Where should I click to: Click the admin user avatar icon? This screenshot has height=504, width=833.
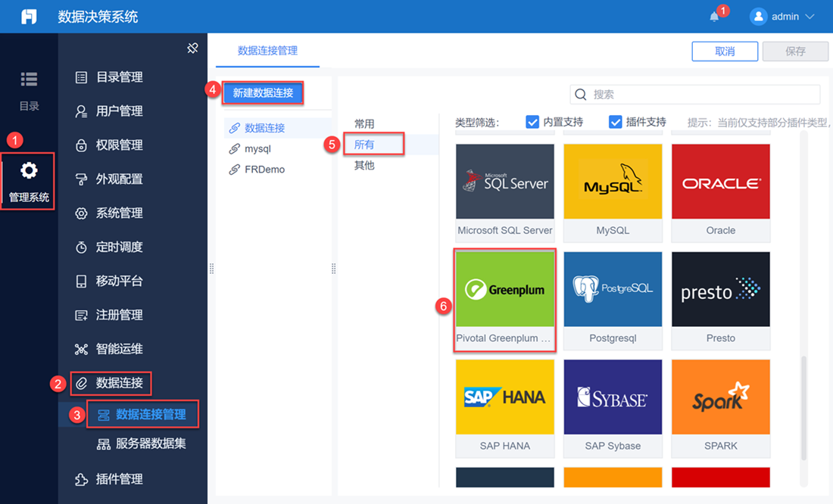tap(758, 17)
